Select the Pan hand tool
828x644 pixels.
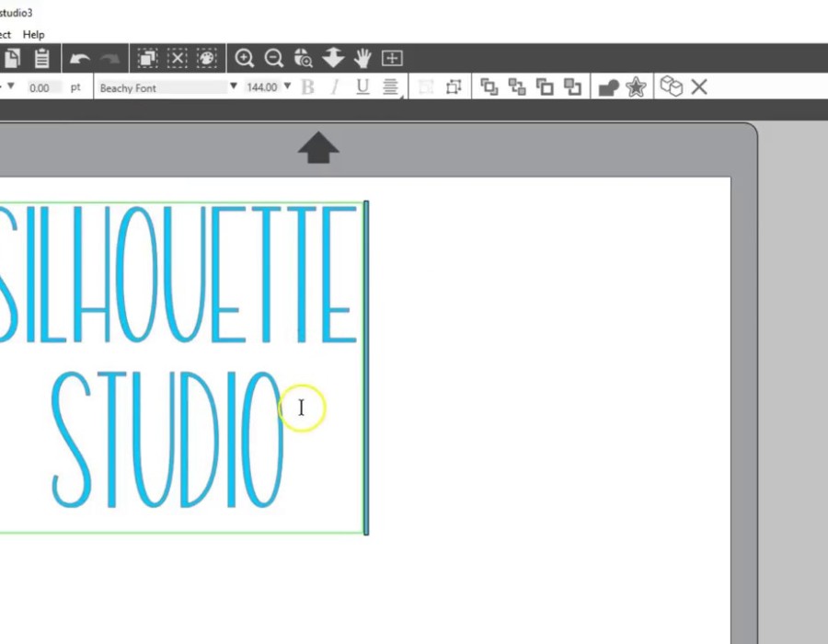(x=362, y=58)
